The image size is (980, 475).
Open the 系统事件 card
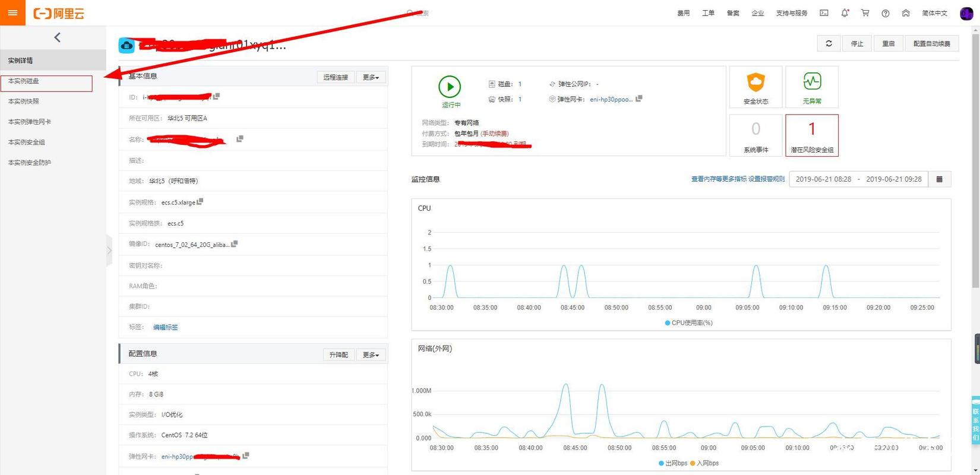coord(755,135)
